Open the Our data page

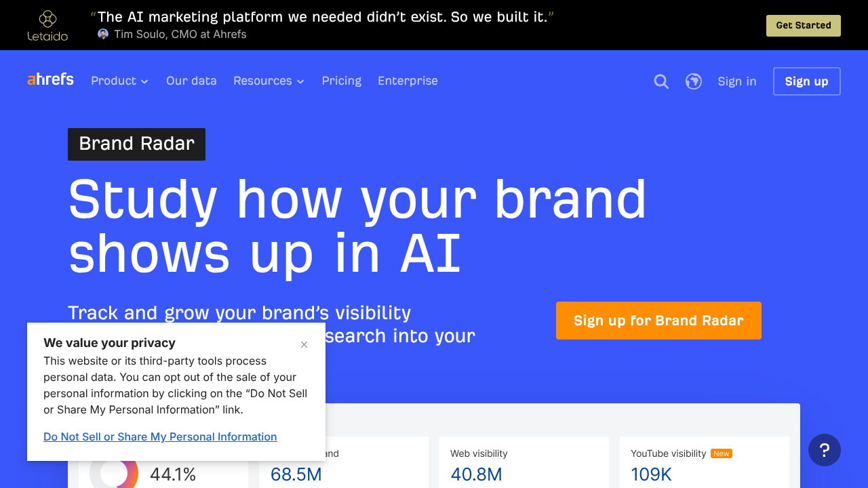tap(191, 81)
